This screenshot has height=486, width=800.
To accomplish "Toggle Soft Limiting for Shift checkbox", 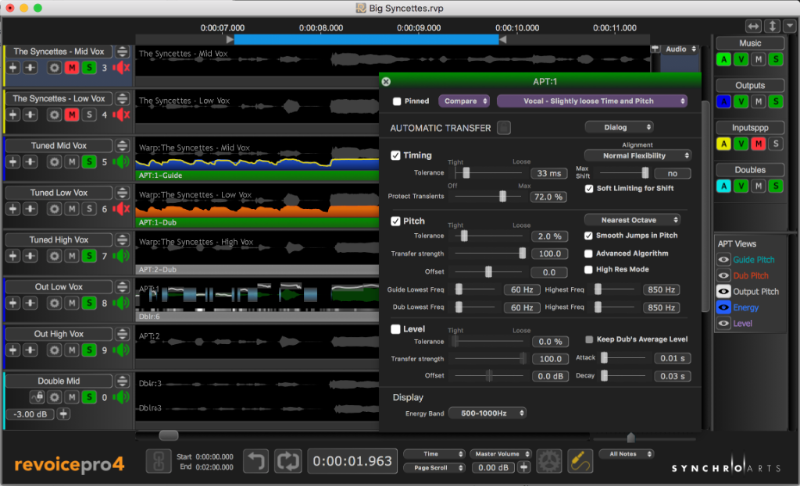I will 589,189.
